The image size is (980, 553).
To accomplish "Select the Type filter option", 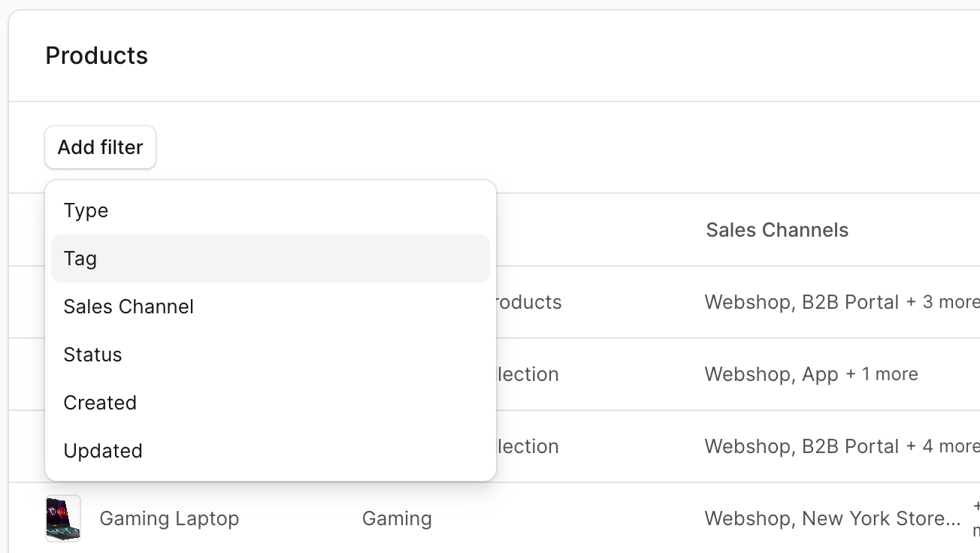I will [x=86, y=210].
